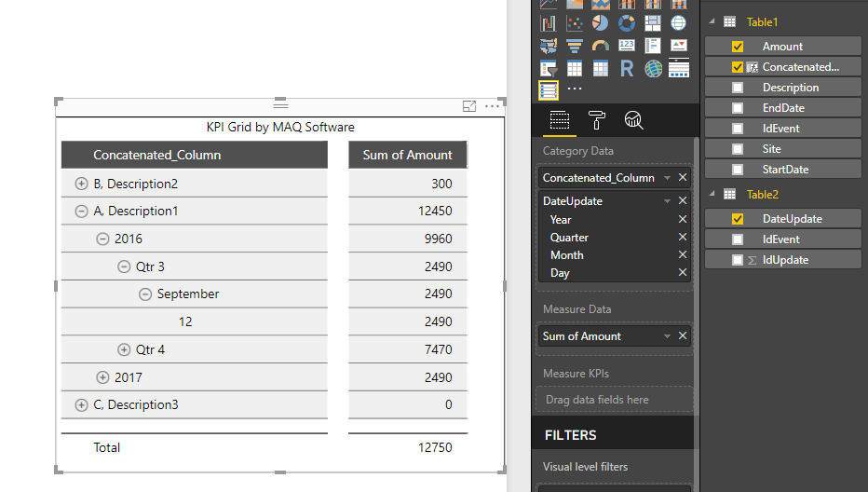Select the Map globe visualization
This screenshot has width=868, height=492.
[x=679, y=23]
